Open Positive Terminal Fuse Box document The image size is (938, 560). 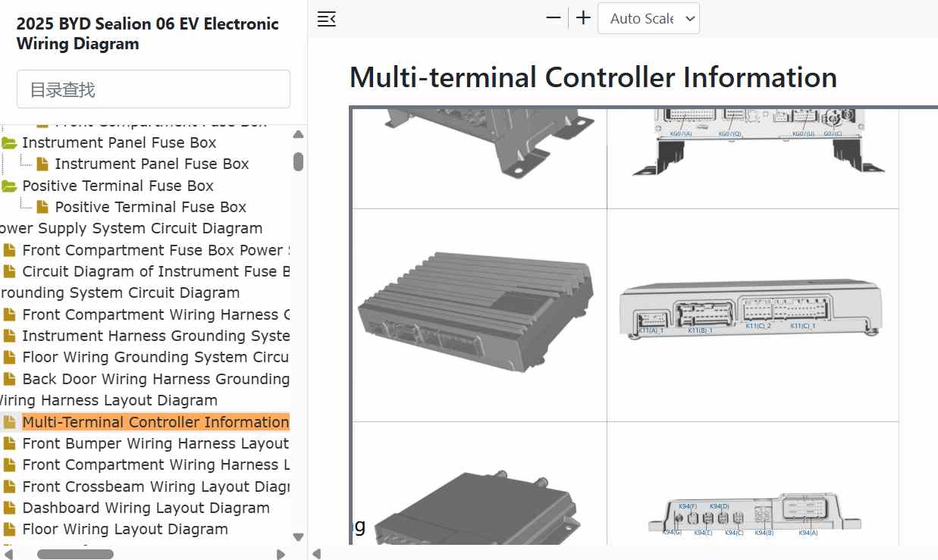pyautogui.click(x=151, y=207)
